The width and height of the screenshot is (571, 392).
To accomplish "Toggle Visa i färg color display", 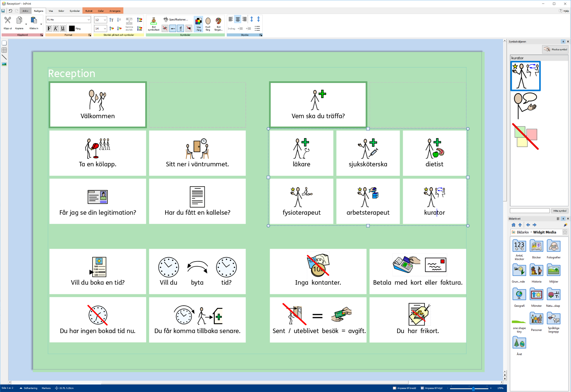I will 198,22.
